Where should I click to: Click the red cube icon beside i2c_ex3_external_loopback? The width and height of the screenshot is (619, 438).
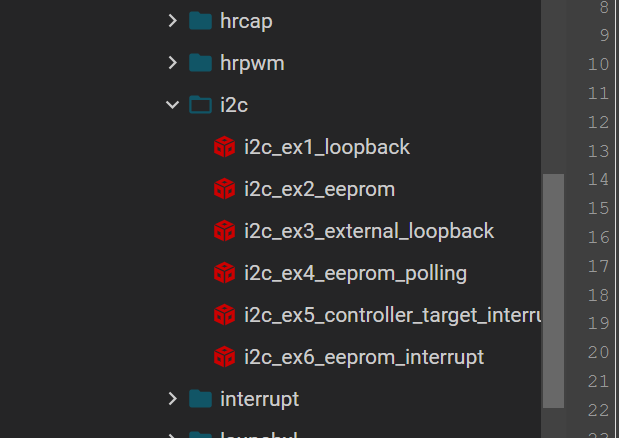pos(224,231)
